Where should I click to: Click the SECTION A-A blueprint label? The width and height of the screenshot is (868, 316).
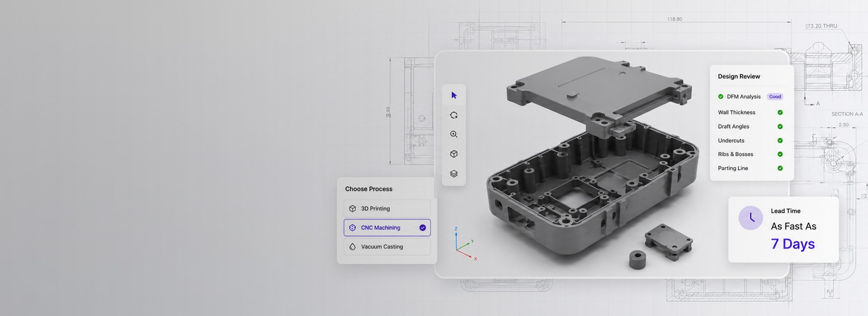pos(847,114)
